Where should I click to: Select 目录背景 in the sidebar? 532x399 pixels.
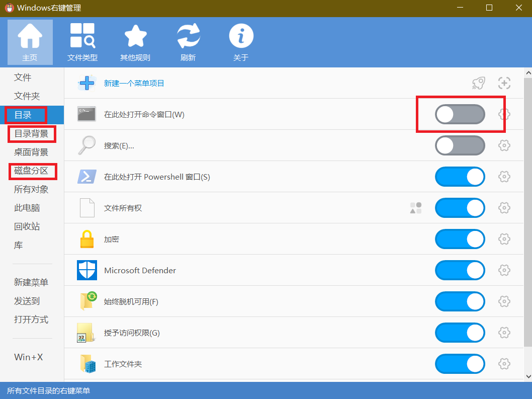tap(31, 134)
